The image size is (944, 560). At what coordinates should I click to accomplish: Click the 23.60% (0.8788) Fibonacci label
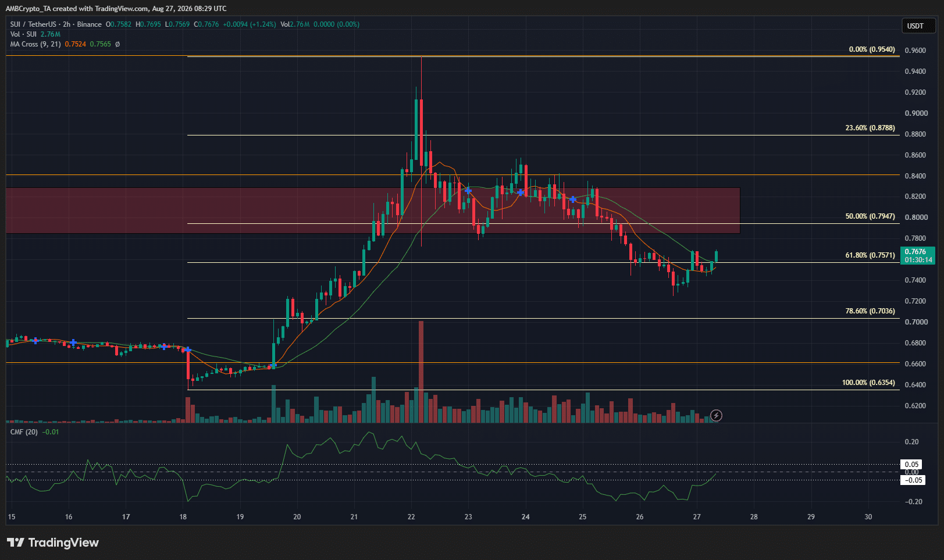click(870, 128)
